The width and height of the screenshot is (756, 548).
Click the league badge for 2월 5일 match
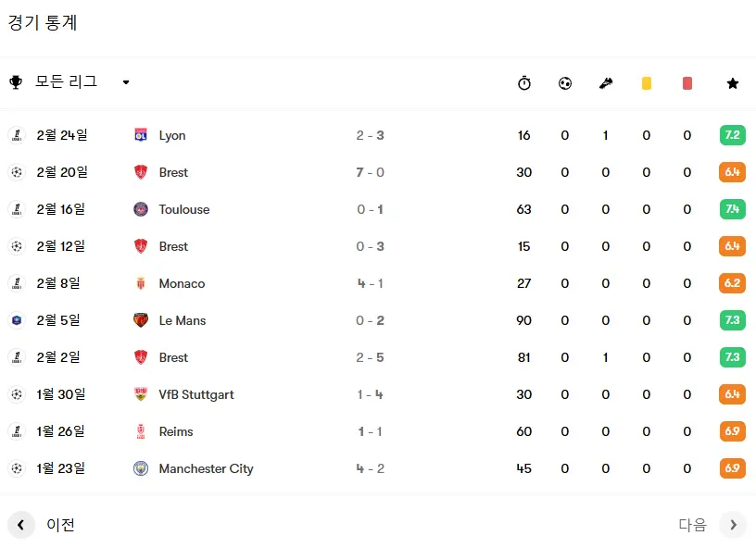(x=17, y=320)
